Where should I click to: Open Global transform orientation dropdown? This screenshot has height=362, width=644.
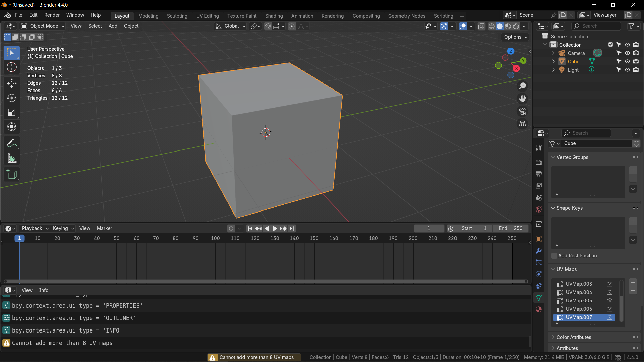[x=230, y=26]
